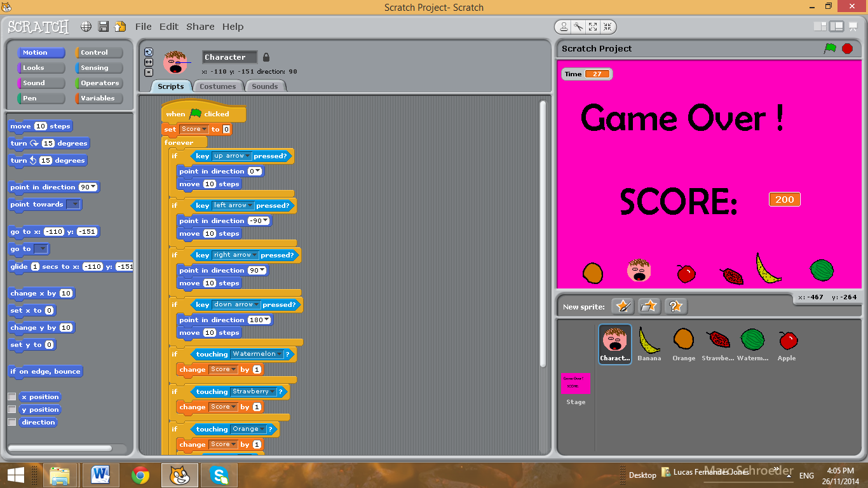868x488 pixels.
Task: Open the language globe selector
Action: [x=85, y=27]
